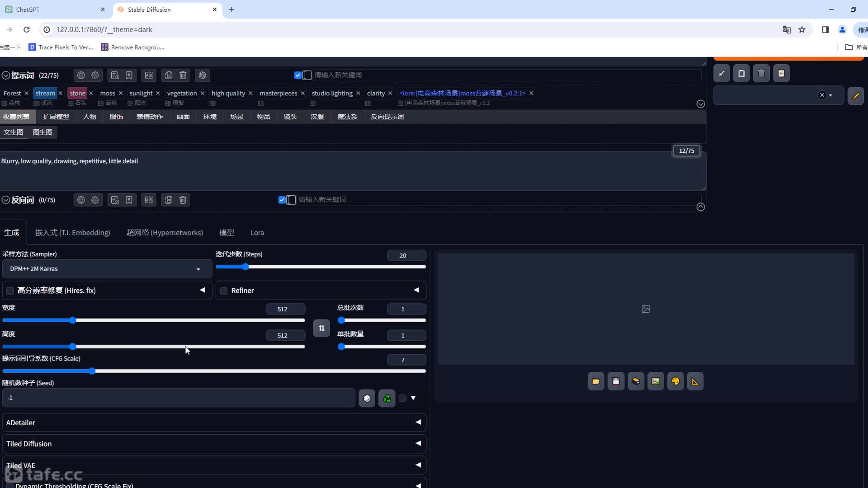Expand the Refiner options arrow
The width and height of the screenshot is (868, 488).
[x=416, y=290]
